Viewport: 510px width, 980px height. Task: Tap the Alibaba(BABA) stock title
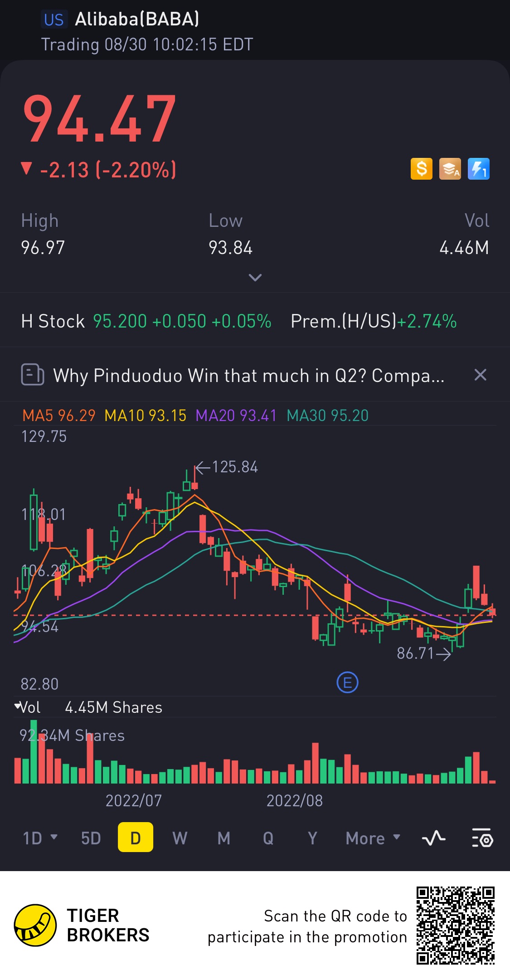(137, 19)
